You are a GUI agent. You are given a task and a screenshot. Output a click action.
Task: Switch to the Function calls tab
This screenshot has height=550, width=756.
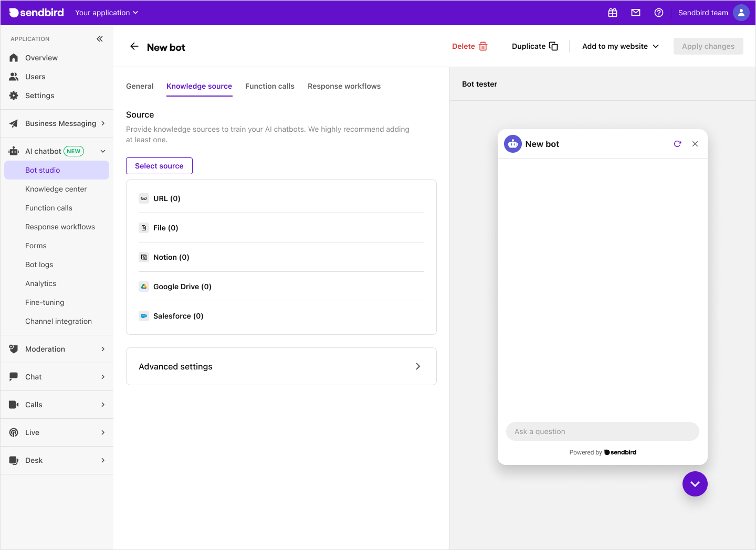270,86
